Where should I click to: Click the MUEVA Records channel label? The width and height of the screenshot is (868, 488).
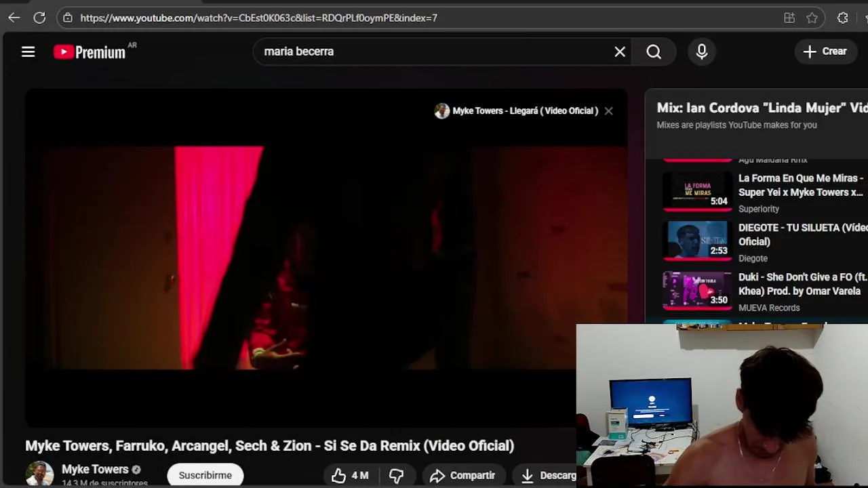tap(769, 308)
